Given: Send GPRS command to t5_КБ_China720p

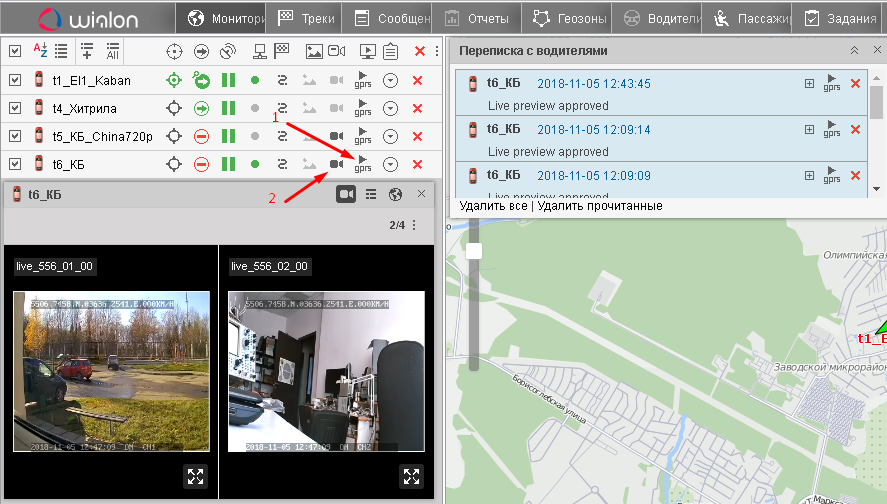Looking at the screenshot, I should click(363, 136).
